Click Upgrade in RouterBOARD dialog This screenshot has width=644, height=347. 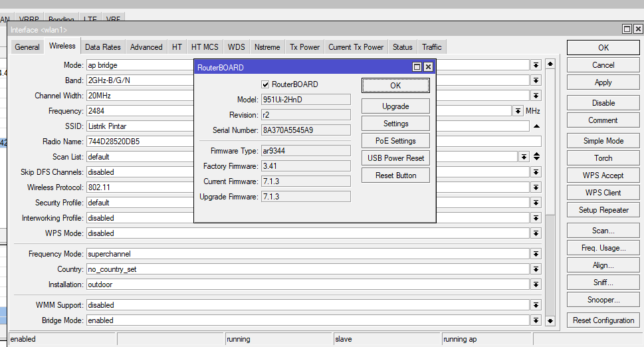(395, 106)
